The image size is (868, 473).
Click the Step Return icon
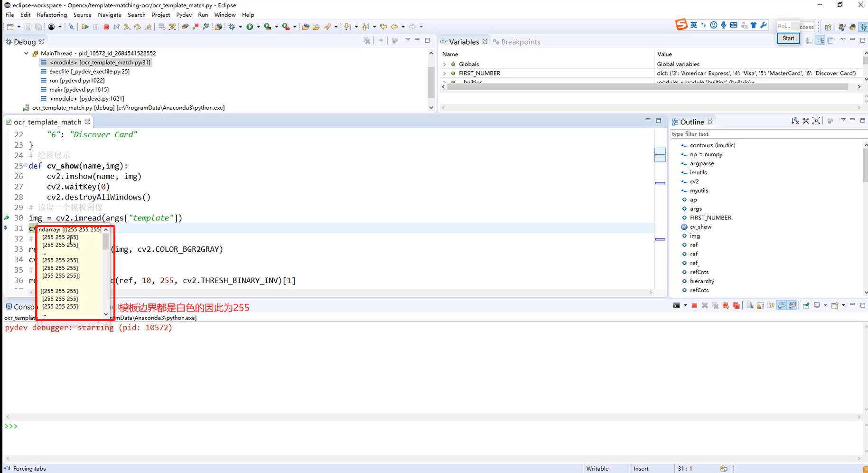149,27
